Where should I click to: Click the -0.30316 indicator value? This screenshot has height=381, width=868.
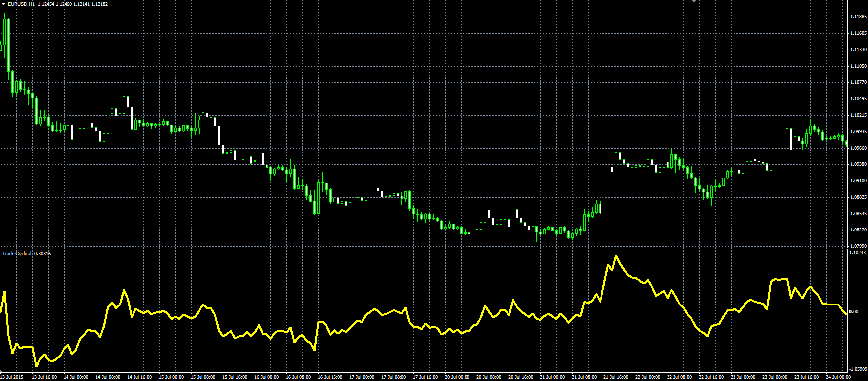point(41,254)
